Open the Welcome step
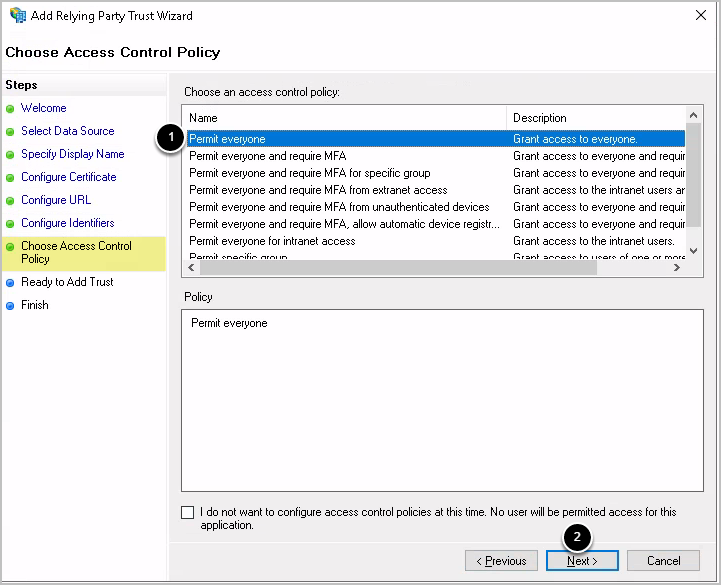721x585 pixels. 43,108
